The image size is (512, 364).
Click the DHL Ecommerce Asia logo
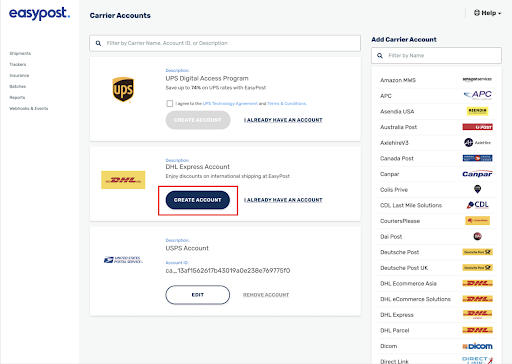[x=477, y=283]
